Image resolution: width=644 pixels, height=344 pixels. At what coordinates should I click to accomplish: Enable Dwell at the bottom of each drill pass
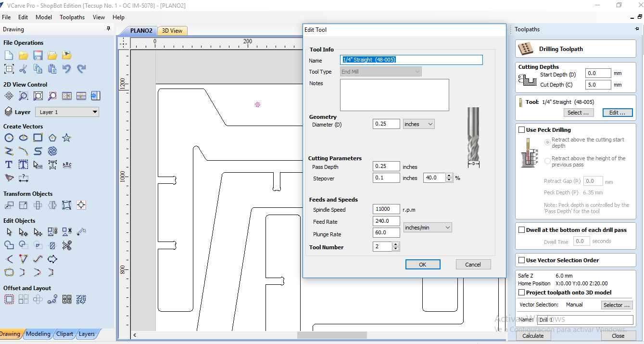point(521,230)
